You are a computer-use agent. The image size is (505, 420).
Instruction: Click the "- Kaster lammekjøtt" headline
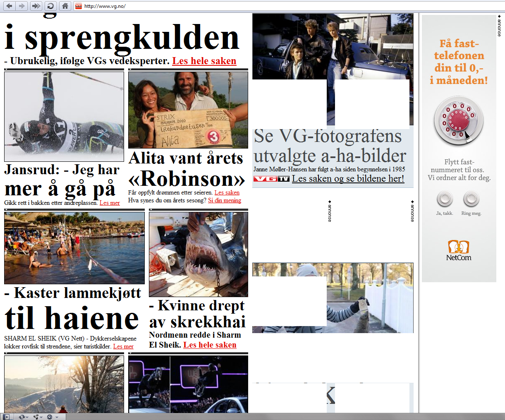[x=73, y=293]
